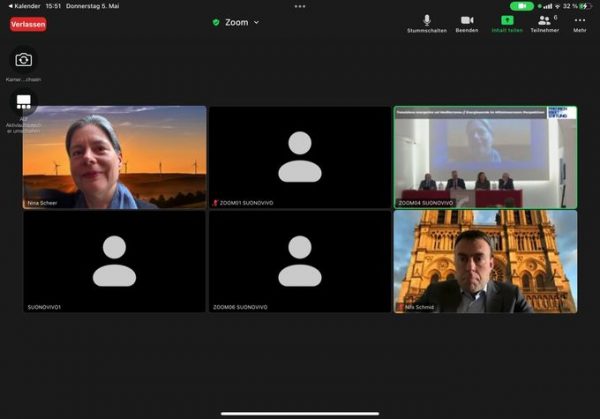The width and height of the screenshot is (600, 419).
Task: Click the Nils Schmid name label
Action: pos(419,307)
